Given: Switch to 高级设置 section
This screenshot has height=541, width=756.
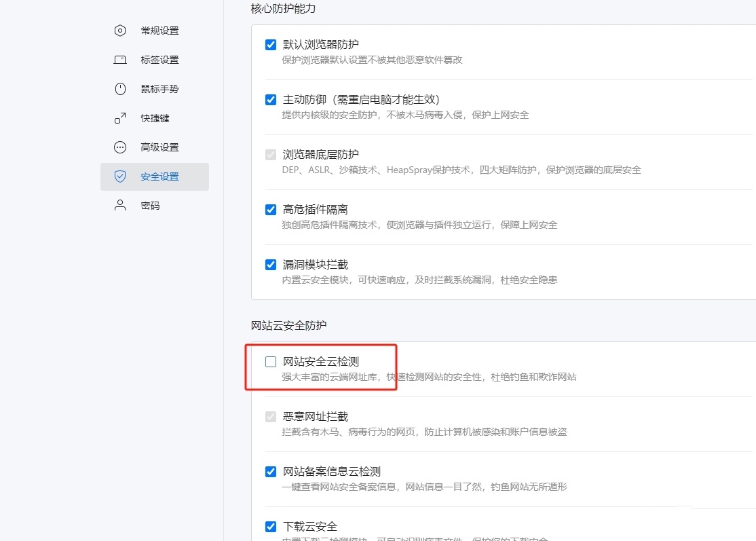Looking at the screenshot, I should point(154,147).
